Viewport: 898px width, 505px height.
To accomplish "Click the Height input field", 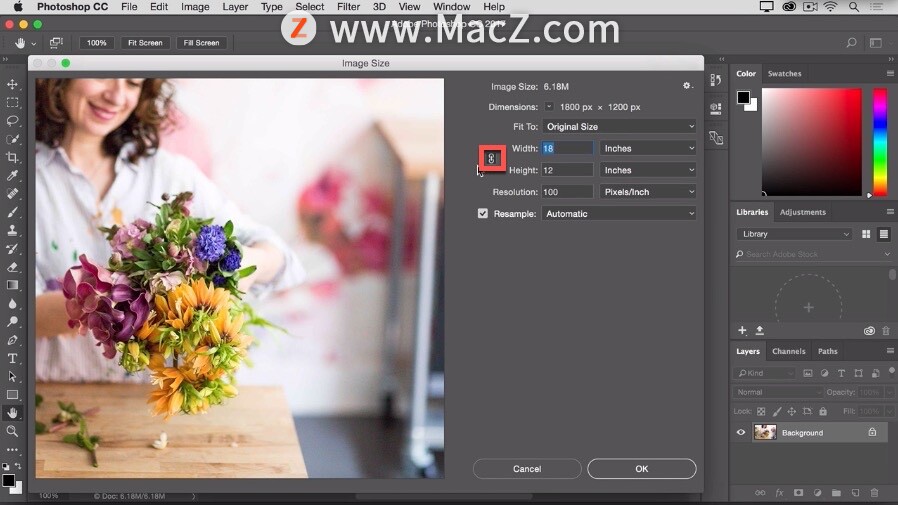I will [567, 170].
